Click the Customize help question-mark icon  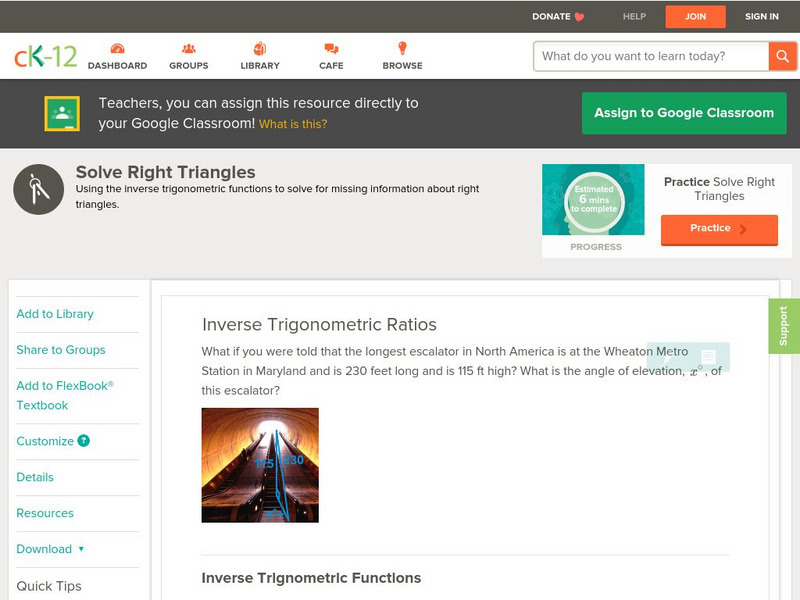(x=84, y=441)
